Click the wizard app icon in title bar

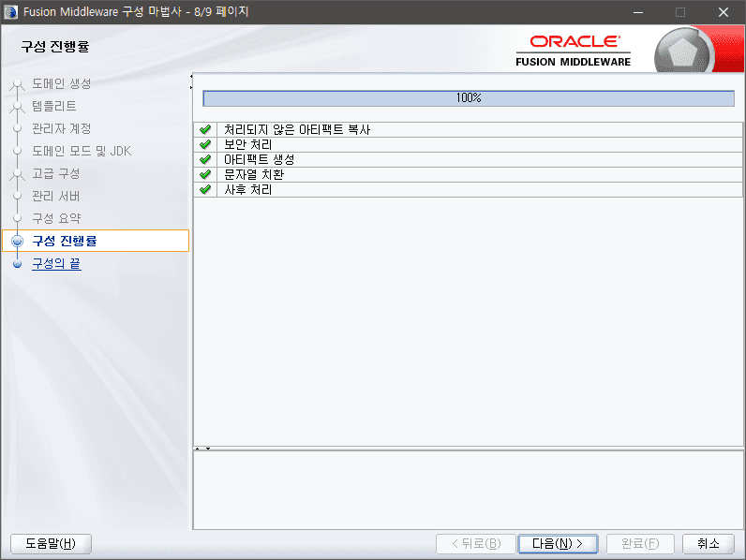(x=10, y=12)
